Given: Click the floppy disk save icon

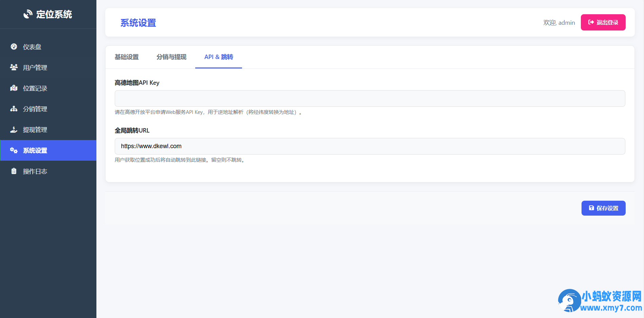Looking at the screenshot, I should (591, 208).
